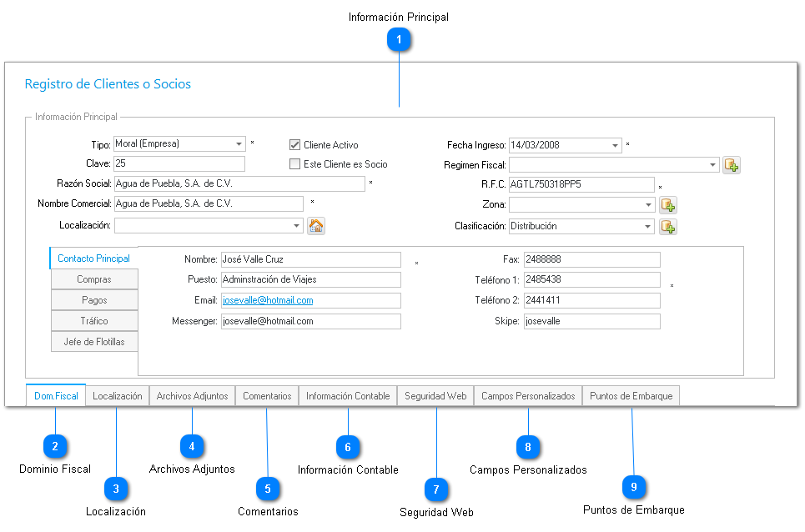
Task: Expand the Clasificación dropdown list
Action: click(648, 226)
